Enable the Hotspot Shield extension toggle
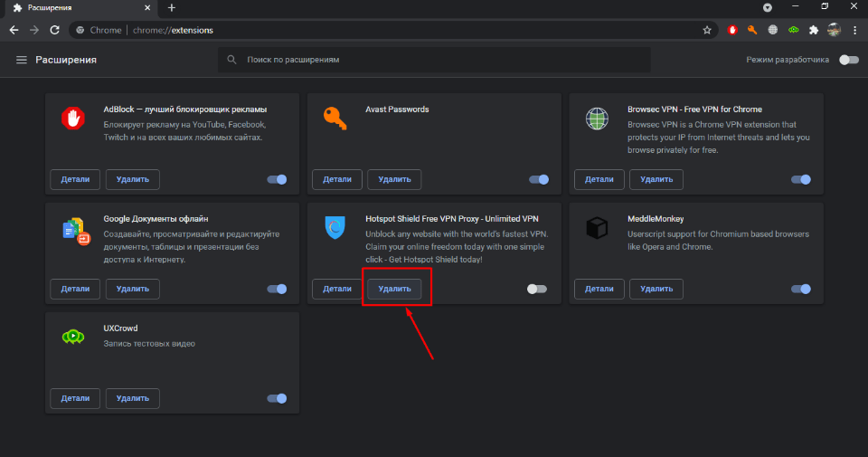 tap(537, 289)
